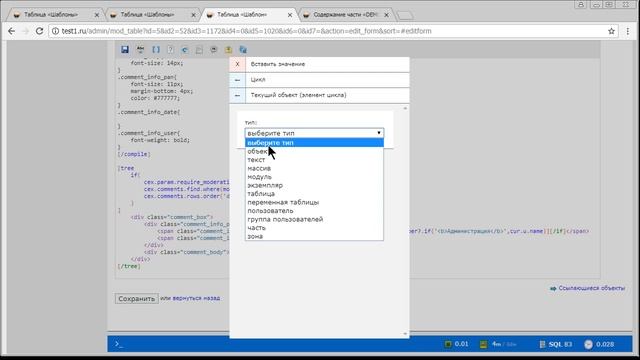640x360 pixels.
Task: Select 'переменная таблицы' option
Action: (314, 202)
